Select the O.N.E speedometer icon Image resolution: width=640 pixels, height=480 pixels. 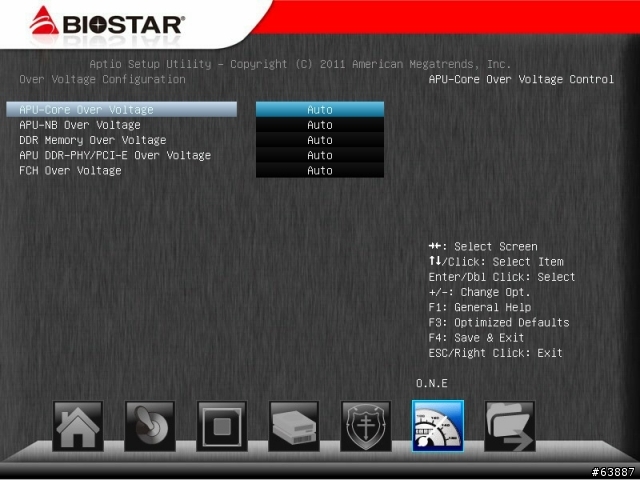(438, 426)
